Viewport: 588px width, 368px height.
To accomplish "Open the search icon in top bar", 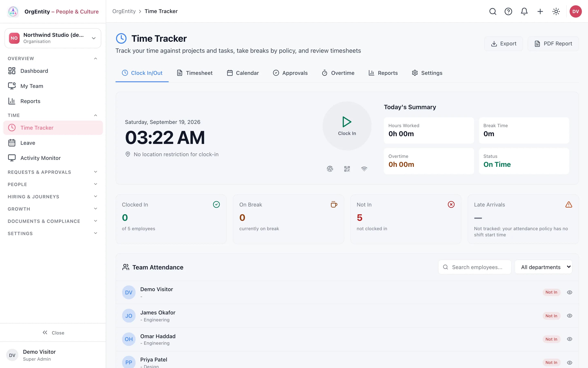I will (x=492, y=11).
